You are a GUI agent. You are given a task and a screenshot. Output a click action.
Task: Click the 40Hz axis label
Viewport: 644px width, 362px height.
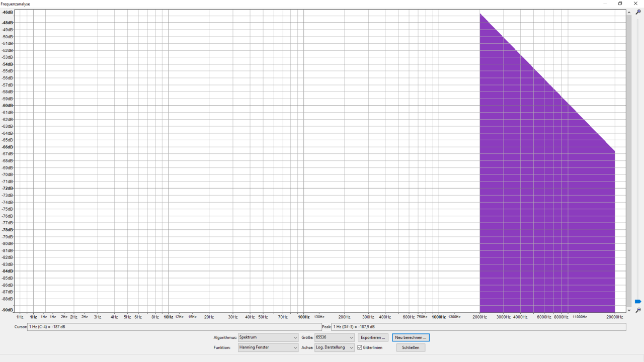click(250, 317)
